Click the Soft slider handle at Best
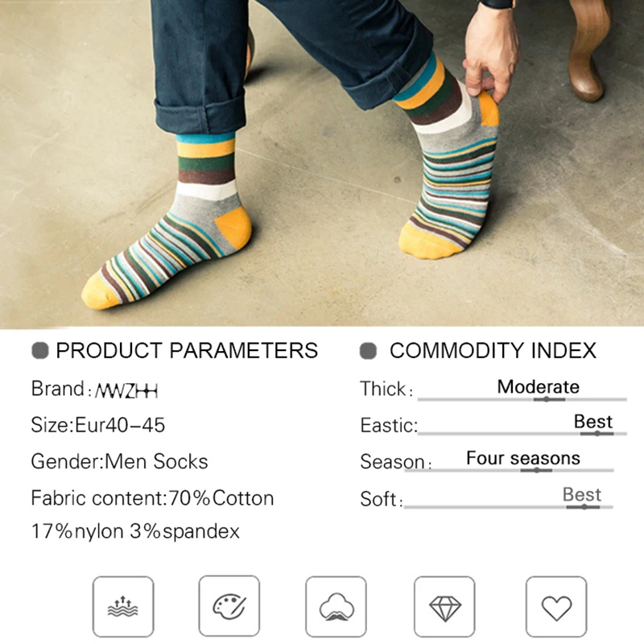This screenshot has width=644, height=644. [x=583, y=507]
